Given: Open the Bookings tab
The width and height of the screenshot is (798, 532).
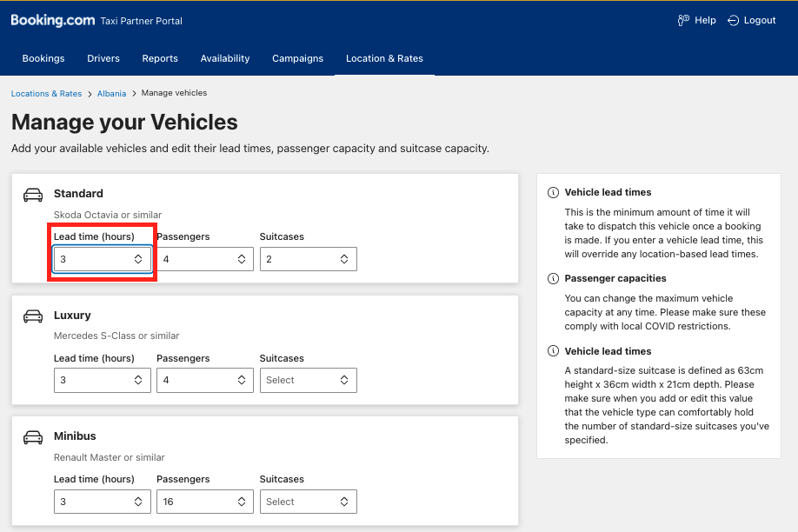Looking at the screenshot, I should pyautogui.click(x=43, y=58).
